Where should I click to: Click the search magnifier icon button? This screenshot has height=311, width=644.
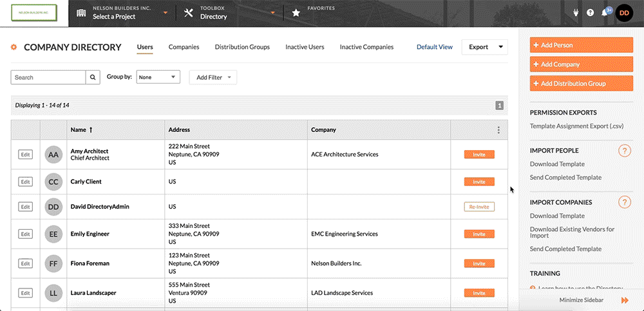point(93,77)
